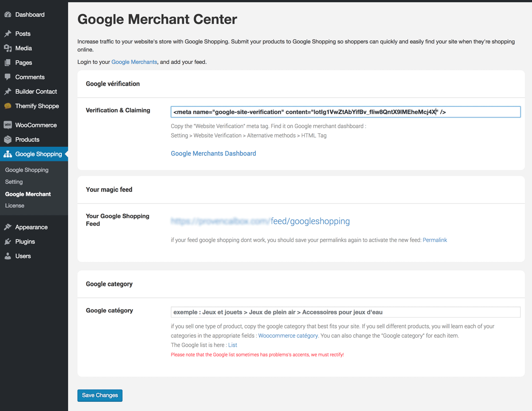Click the WooCommerce icon in sidebar
532x411 pixels.
(x=8, y=125)
